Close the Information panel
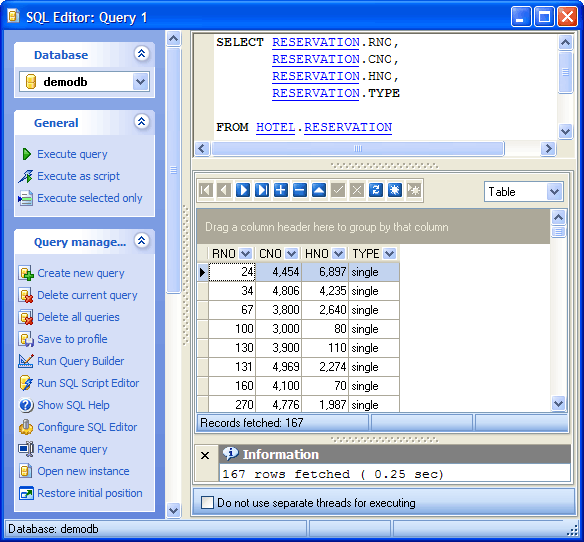The width and height of the screenshot is (584, 542). pyautogui.click(x=205, y=455)
